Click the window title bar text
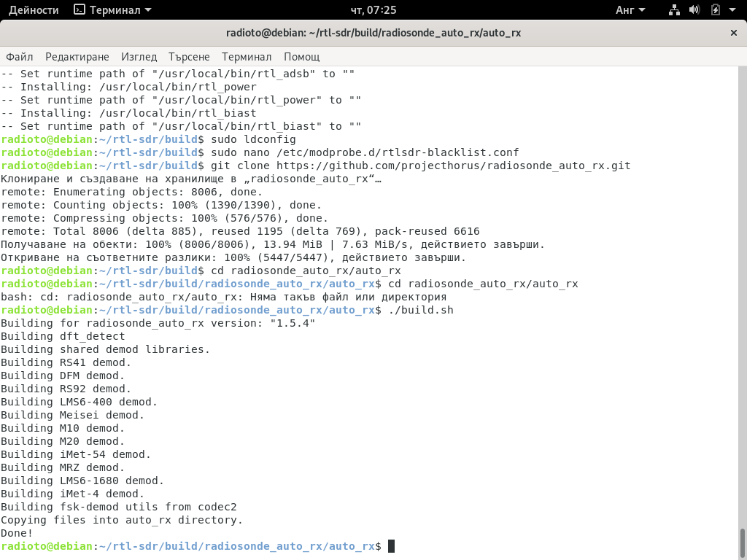 click(x=373, y=33)
